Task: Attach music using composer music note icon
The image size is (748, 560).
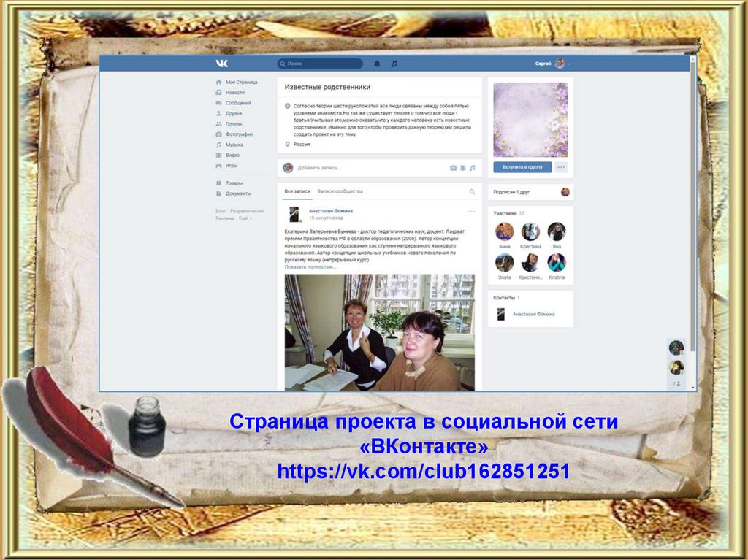Action: 473,169
